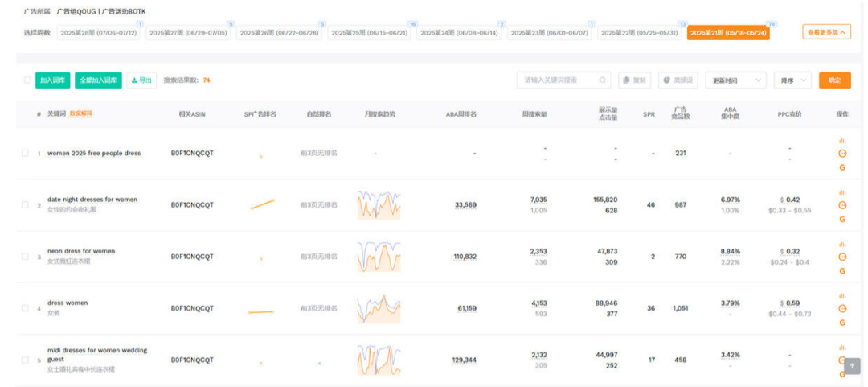Viewport: 868px width, 387px height.
Task: Check the box for 'women 2025 free people dress'
Action: tap(25, 153)
